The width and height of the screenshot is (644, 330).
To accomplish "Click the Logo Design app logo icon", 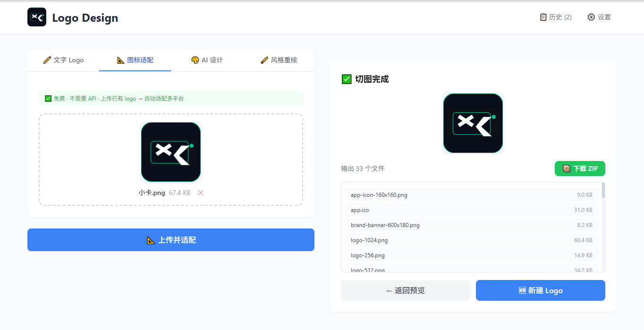I will click(37, 17).
